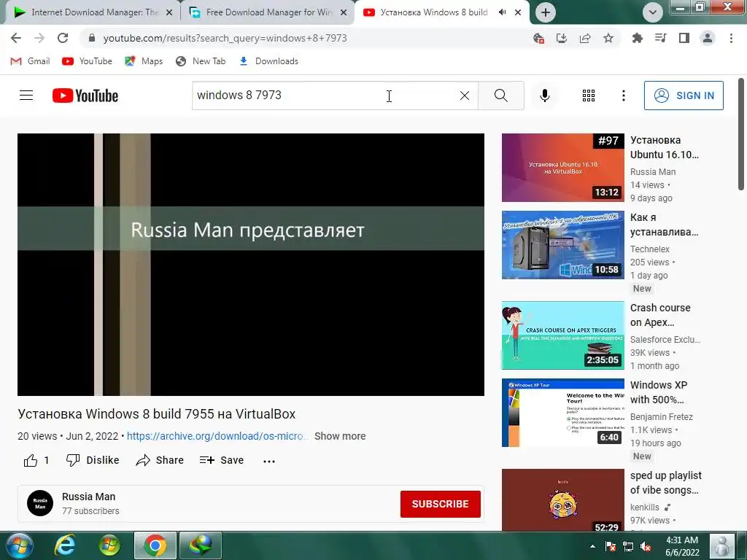Open the Downloads bookmark
The width and height of the screenshot is (747, 560).
pos(268,61)
